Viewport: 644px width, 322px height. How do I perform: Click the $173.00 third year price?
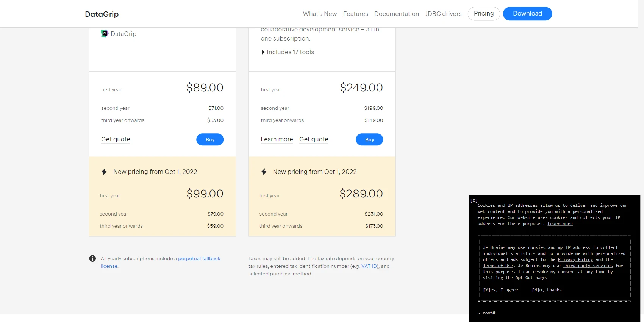(374, 226)
